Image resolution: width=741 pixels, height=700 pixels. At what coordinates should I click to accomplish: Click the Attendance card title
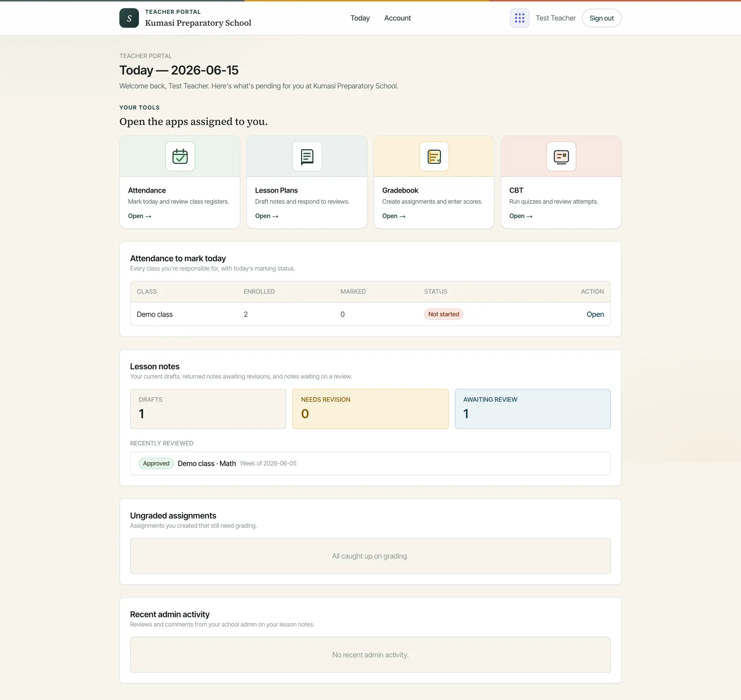tap(147, 190)
